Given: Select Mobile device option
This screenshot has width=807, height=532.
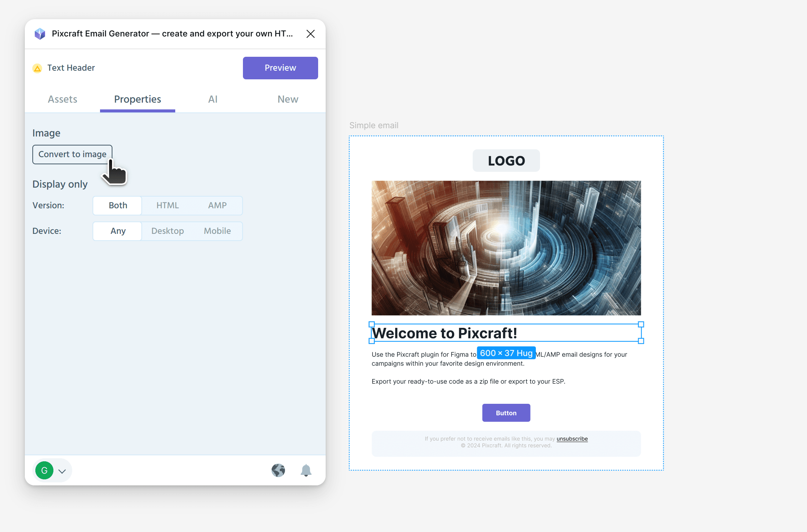Looking at the screenshot, I should coord(217,231).
